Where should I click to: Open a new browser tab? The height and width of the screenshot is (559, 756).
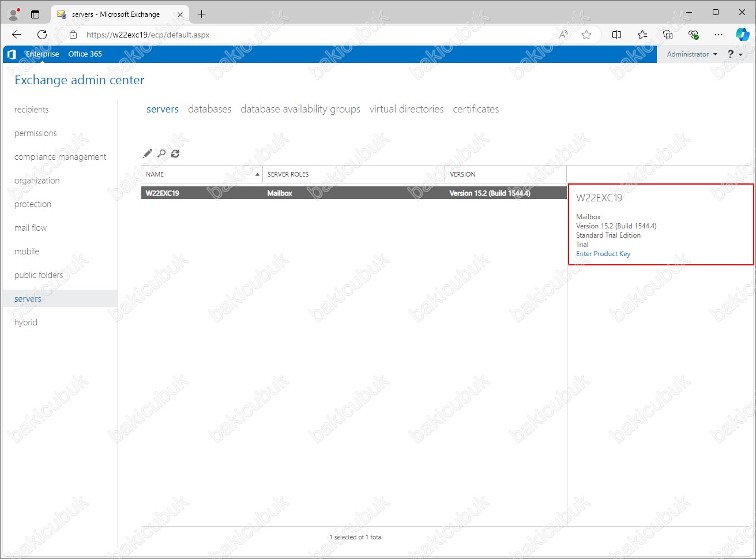click(x=201, y=14)
